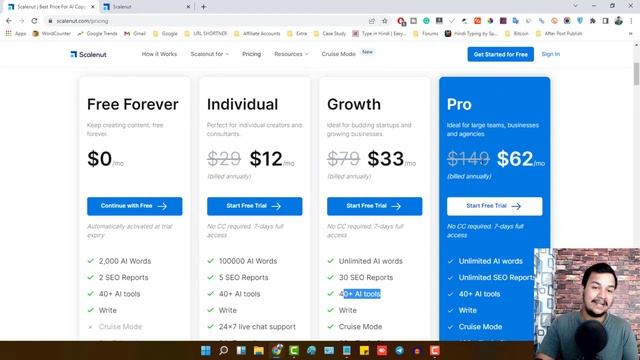Open the Task View (widgets) taskbar icon

tap(241, 351)
